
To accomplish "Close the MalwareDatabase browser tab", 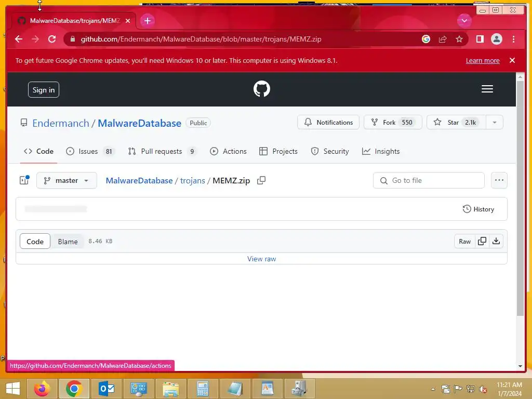I will coord(128,21).
